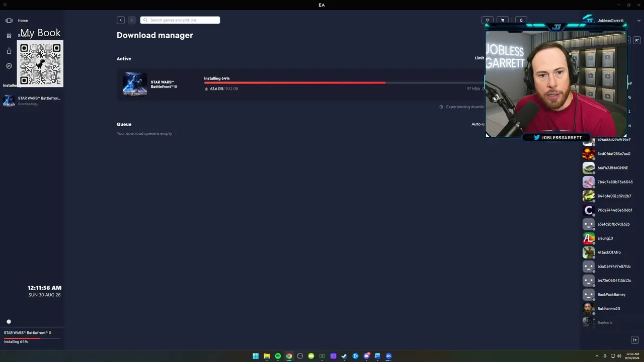Image resolution: width=644 pixels, height=362 pixels.
Task: Go back with the left arrow button
Action: (121, 20)
